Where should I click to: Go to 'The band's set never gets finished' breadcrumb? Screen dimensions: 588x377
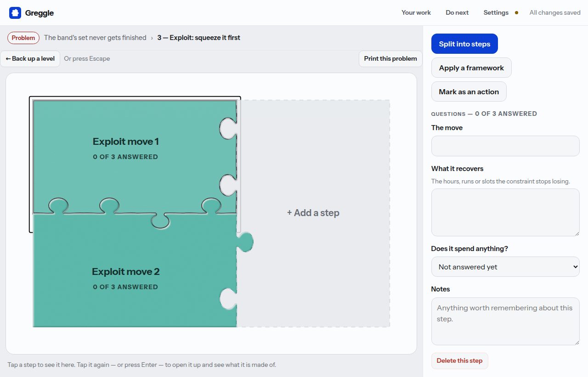click(95, 38)
